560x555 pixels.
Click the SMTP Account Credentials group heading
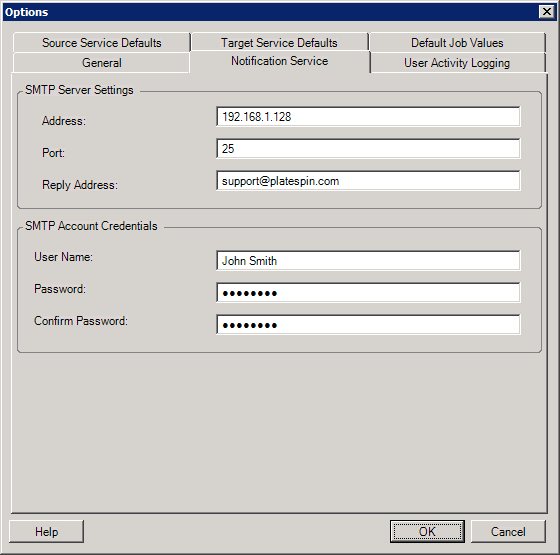tap(91, 226)
